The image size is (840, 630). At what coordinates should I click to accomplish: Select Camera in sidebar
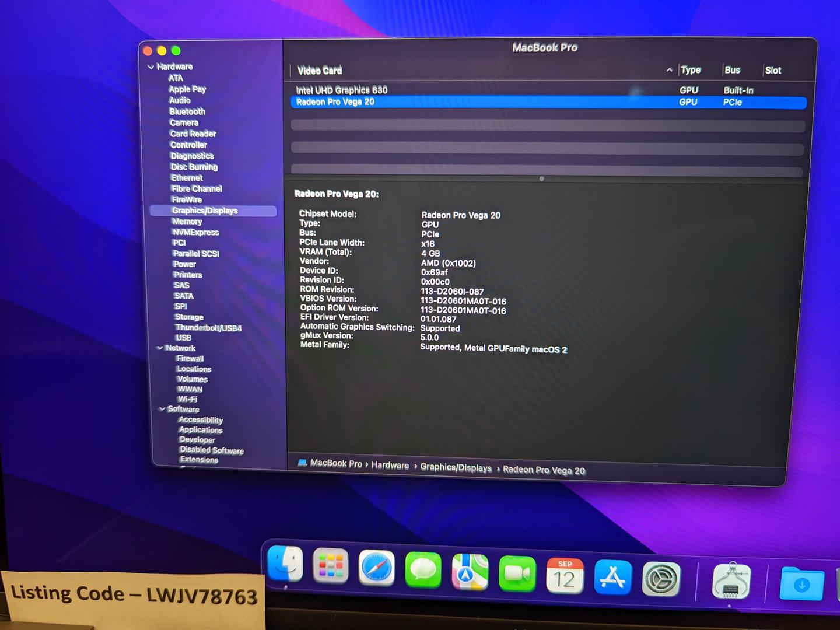coord(184,123)
